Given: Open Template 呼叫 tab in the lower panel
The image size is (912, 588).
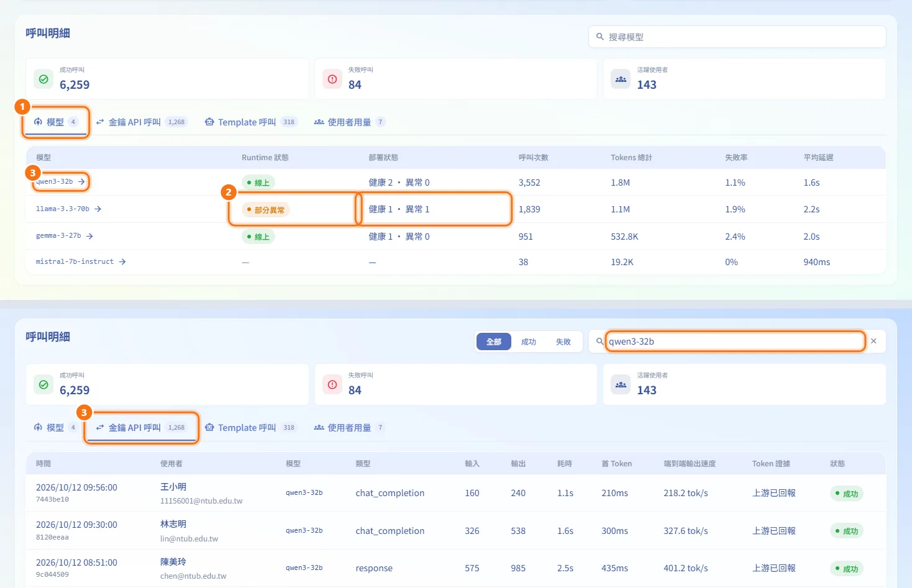Looking at the screenshot, I should 251,428.
